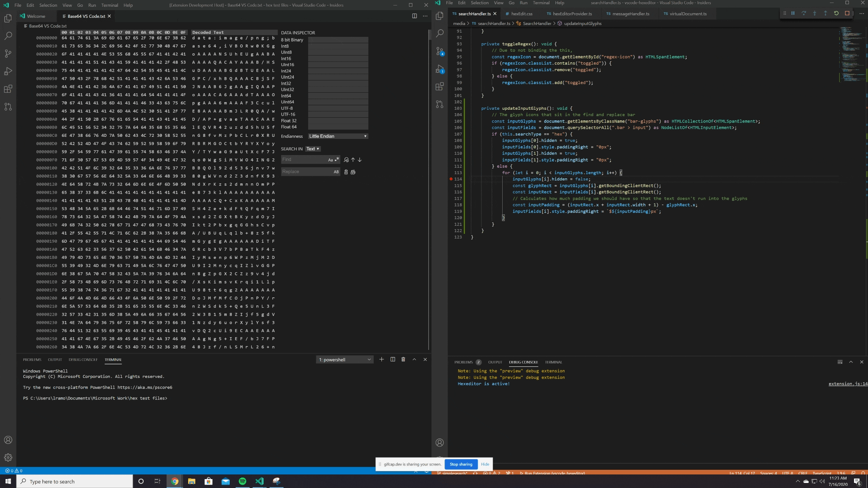
Task: Toggle preserve case in Replace box
Action: point(336,172)
